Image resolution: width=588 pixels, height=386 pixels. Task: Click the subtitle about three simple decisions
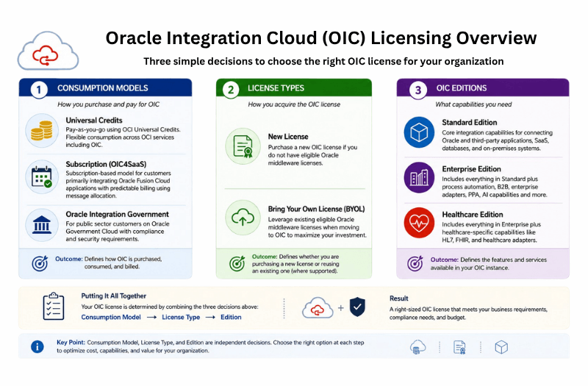click(x=323, y=61)
